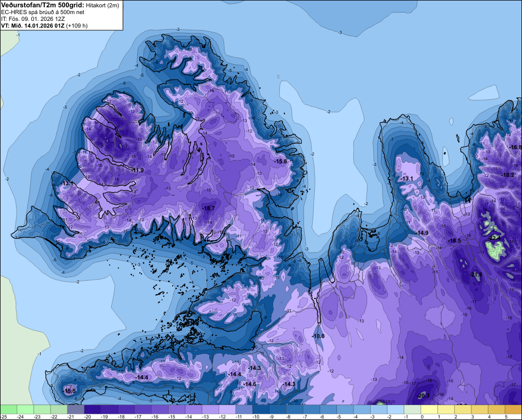Select the darkest purple -20 legend swatch
The height and width of the screenshot is (420, 522).
pos(92,409)
